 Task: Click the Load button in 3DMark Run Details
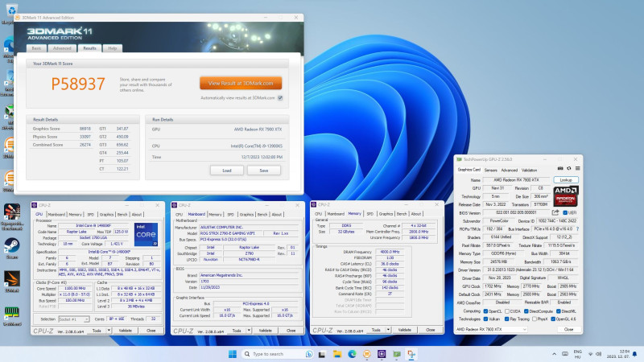click(x=227, y=171)
